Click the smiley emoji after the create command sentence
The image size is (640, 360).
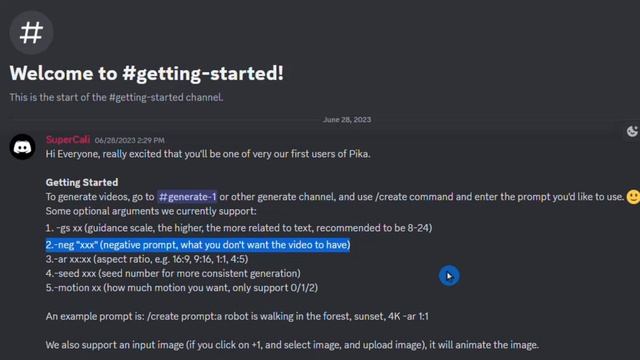633,197
